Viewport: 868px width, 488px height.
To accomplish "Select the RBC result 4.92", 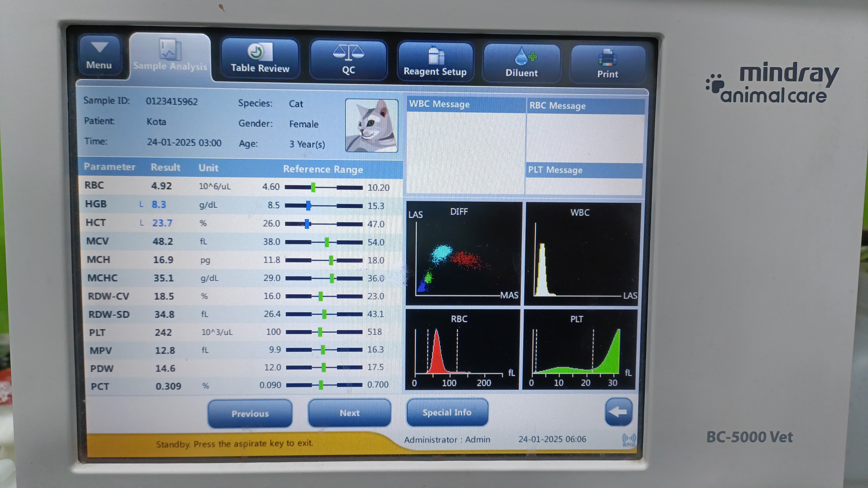I will [x=161, y=185].
